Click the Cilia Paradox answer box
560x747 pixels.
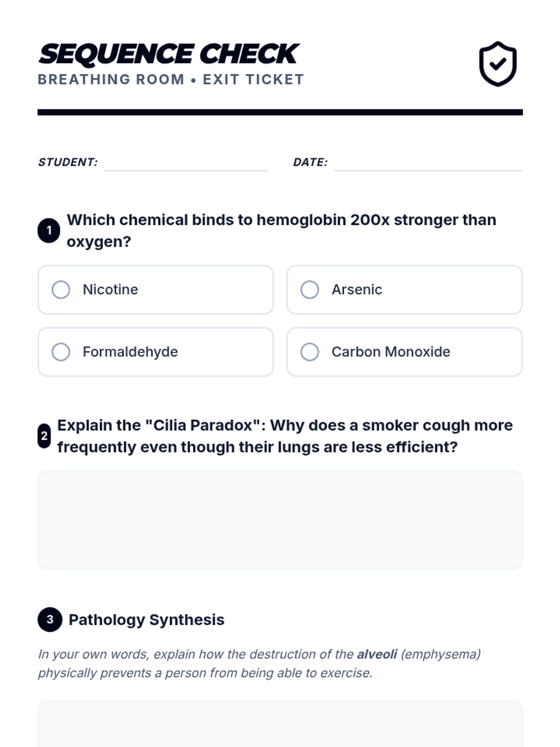[280, 520]
